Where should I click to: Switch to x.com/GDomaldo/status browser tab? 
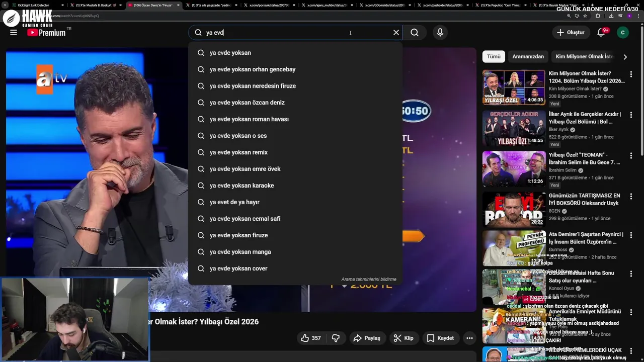point(386,5)
